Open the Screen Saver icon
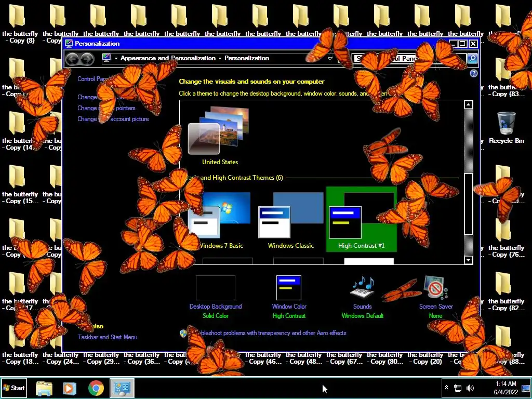The height and width of the screenshot is (399, 532). pos(436,288)
